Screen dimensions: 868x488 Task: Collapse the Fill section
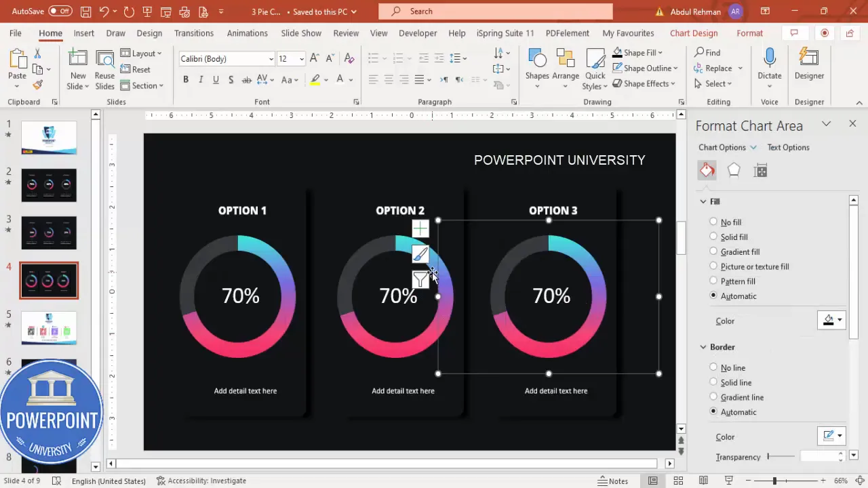pos(703,201)
